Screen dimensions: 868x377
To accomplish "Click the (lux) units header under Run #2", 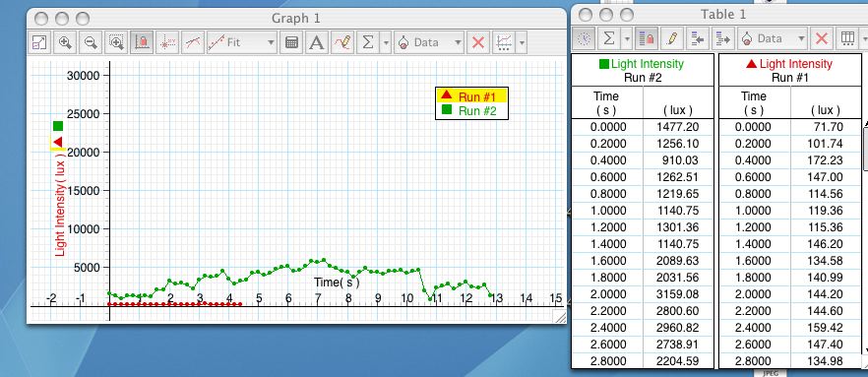I will (x=677, y=110).
